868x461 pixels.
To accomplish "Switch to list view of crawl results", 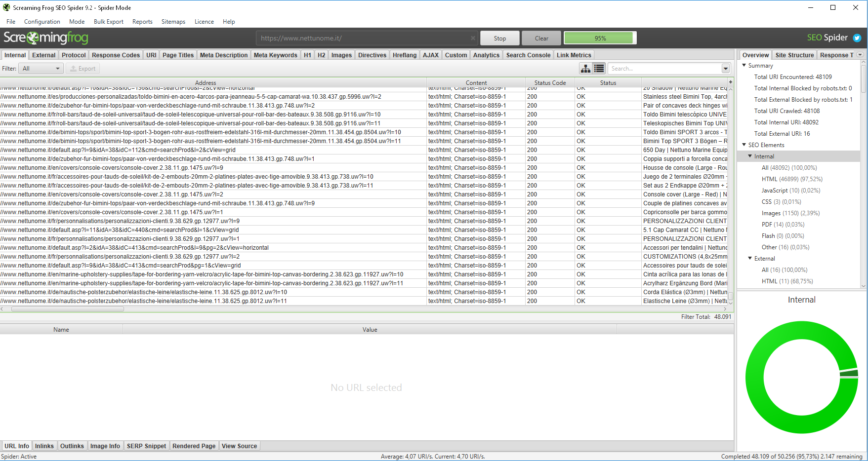I will click(x=599, y=69).
